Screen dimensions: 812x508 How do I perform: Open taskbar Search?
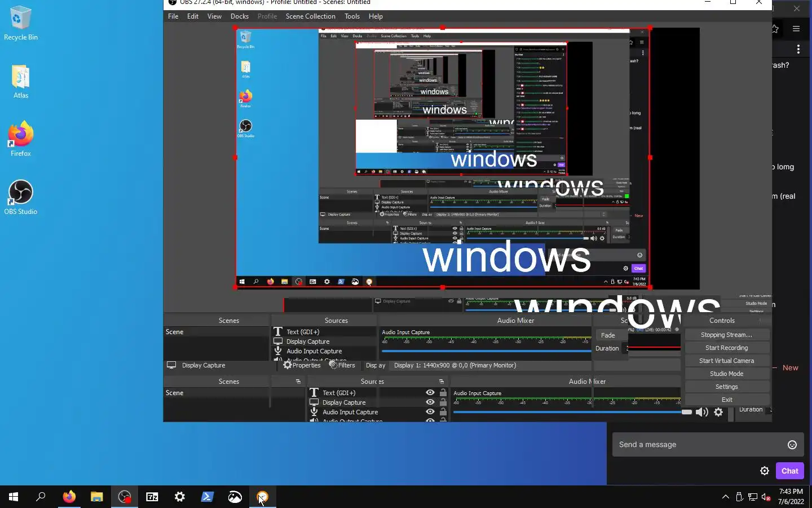(41, 497)
